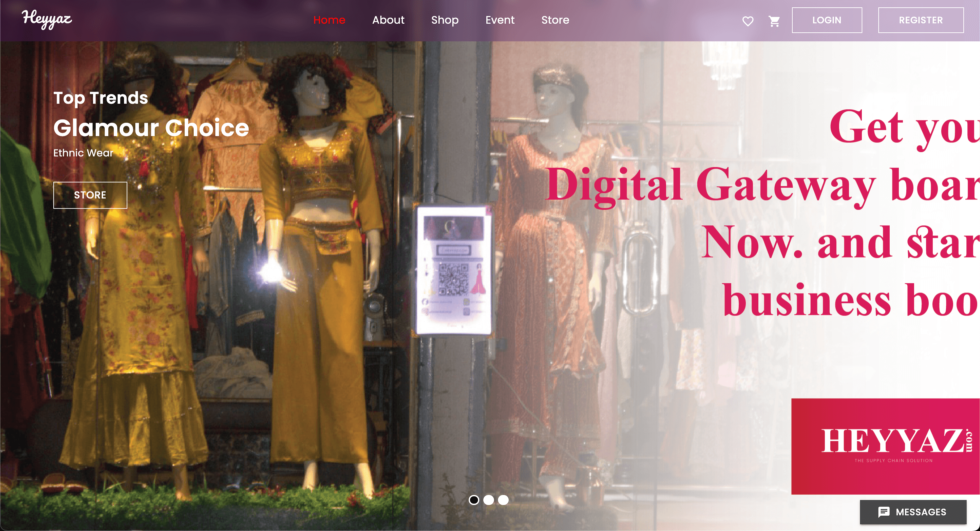Open the Store link in navbar
This screenshot has width=980, height=531.
coord(555,20)
